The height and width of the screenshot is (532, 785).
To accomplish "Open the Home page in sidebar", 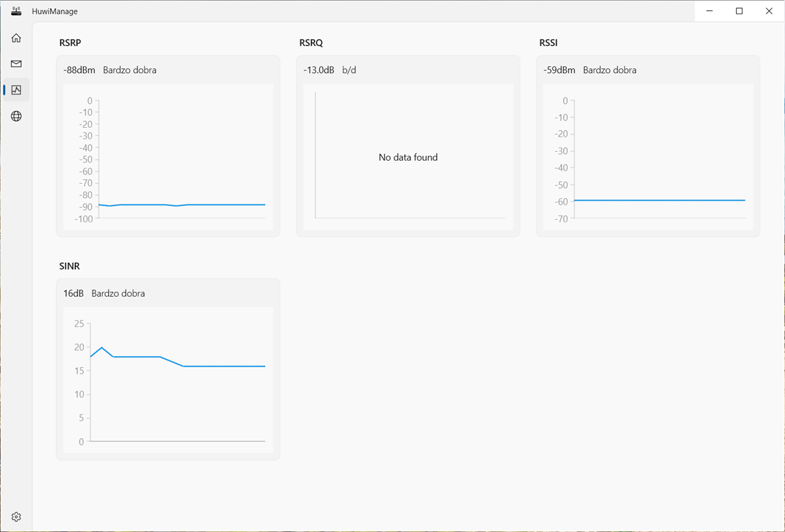I will point(16,38).
